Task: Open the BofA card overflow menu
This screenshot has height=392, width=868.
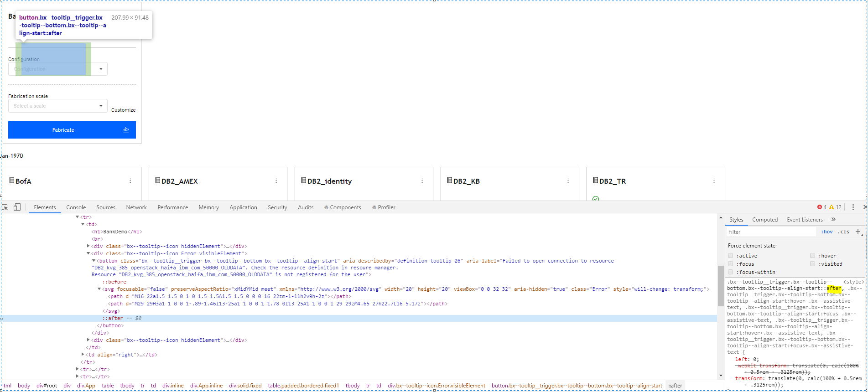Action: [x=130, y=181]
